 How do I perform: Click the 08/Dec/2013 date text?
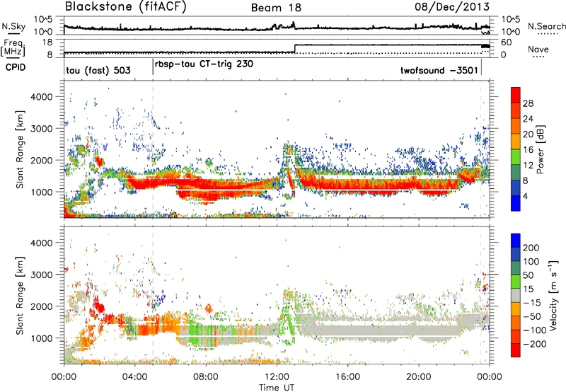click(x=452, y=7)
